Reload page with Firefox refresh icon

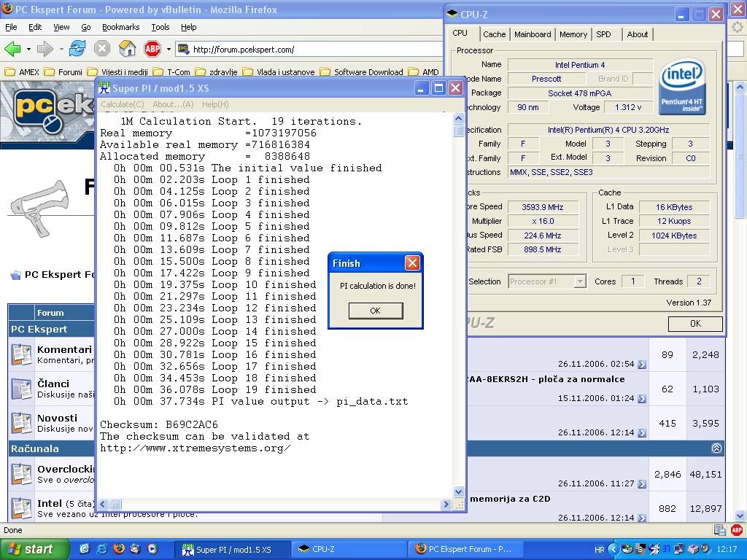(x=77, y=48)
